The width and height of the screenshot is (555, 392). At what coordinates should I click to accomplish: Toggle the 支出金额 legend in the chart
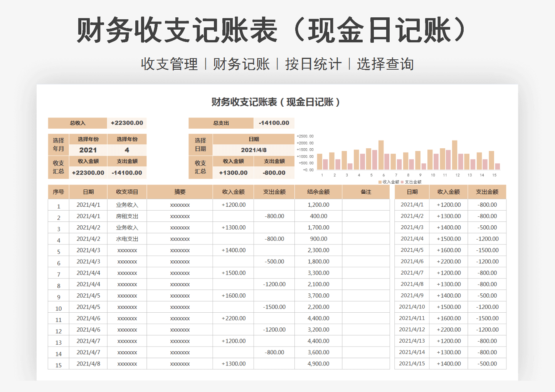tap(412, 181)
